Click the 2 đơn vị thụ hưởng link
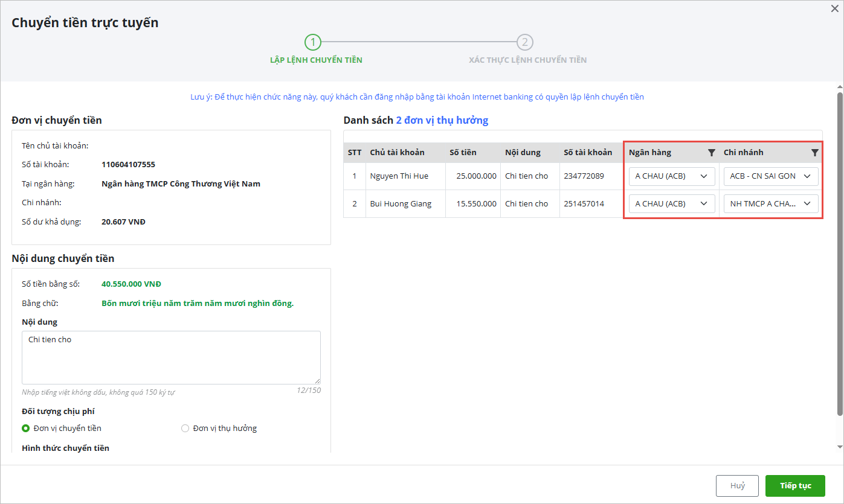Image resolution: width=844 pixels, height=504 pixels. click(442, 120)
